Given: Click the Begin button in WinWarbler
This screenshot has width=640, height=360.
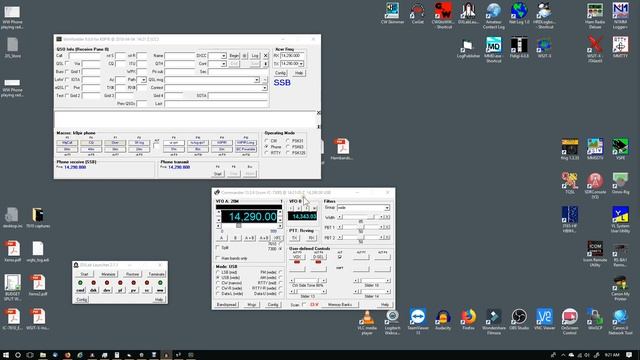Looking at the screenshot, I should coord(234,56).
